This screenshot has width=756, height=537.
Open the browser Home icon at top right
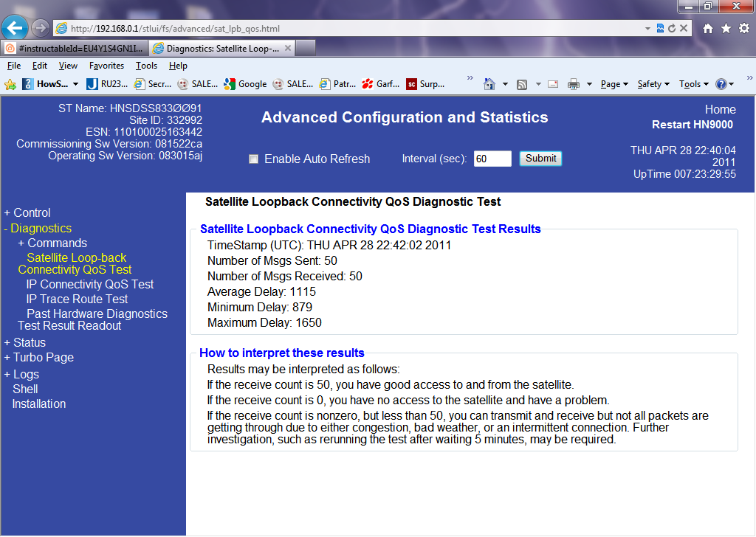(x=708, y=29)
